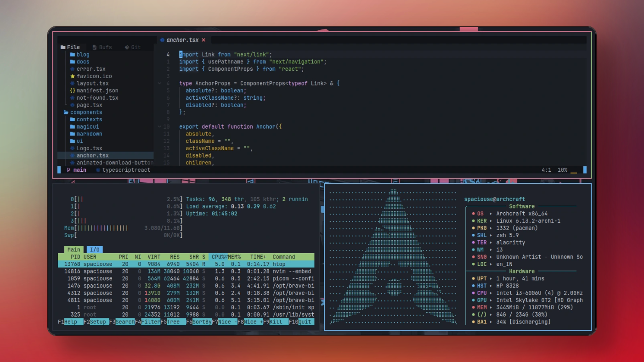Fold the export default function Anchor chevron
This screenshot has width=644, height=362.
coord(159,126)
